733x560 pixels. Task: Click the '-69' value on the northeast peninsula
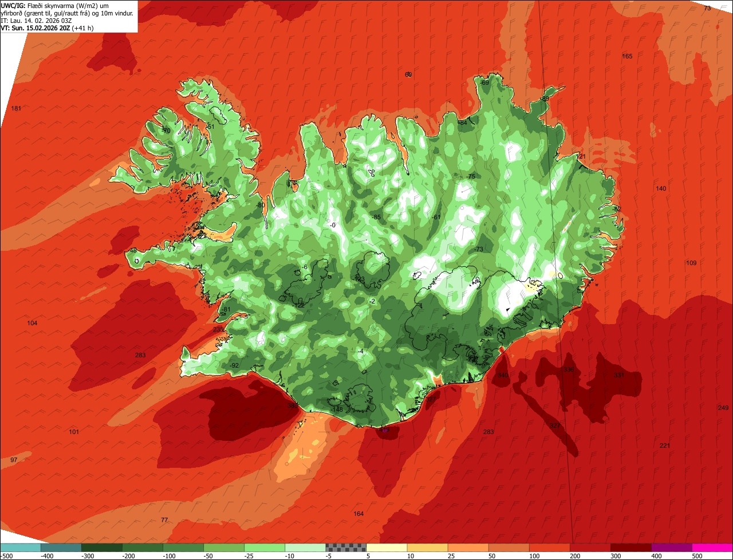click(x=484, y=82)
